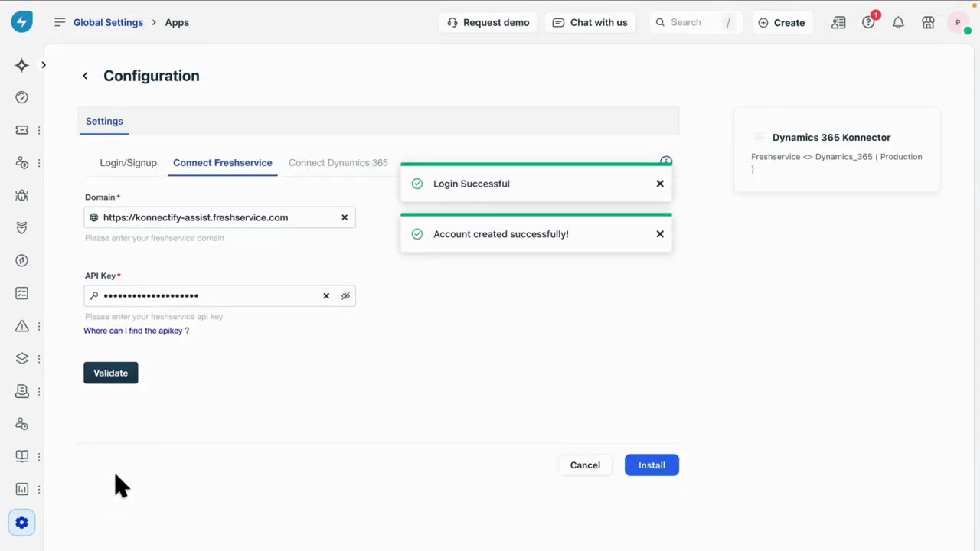Click the Apps breadcrumb

coord(177,22)
